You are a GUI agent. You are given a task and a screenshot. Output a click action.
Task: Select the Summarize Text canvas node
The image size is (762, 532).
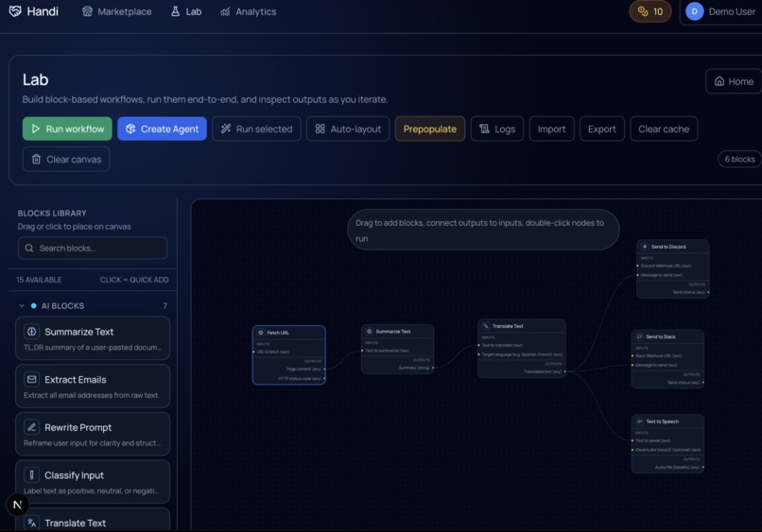[397, 350]
